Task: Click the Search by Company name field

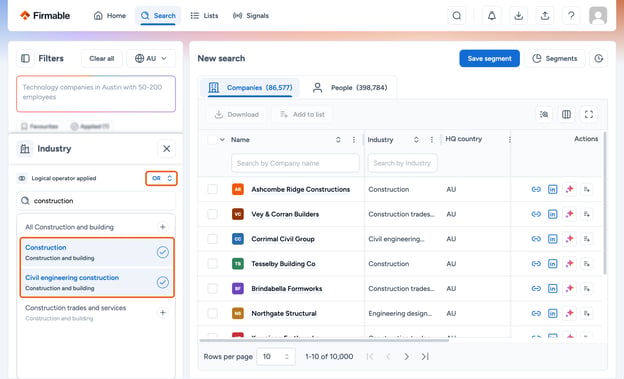Action: click(295, 163)
